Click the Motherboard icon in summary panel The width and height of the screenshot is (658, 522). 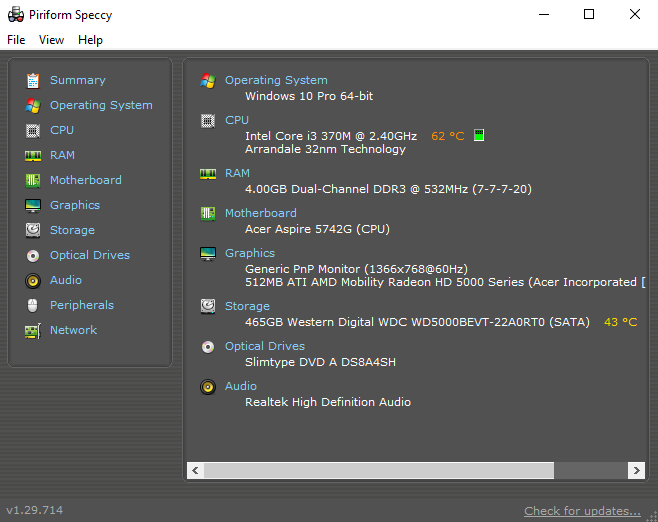tap(208, 214)
